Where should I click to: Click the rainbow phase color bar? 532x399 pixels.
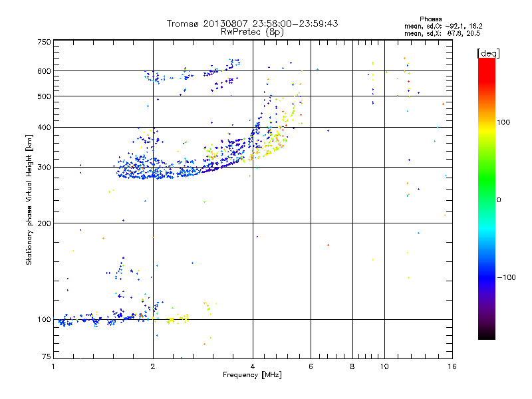pyautogui.click(x=487, y=198)
